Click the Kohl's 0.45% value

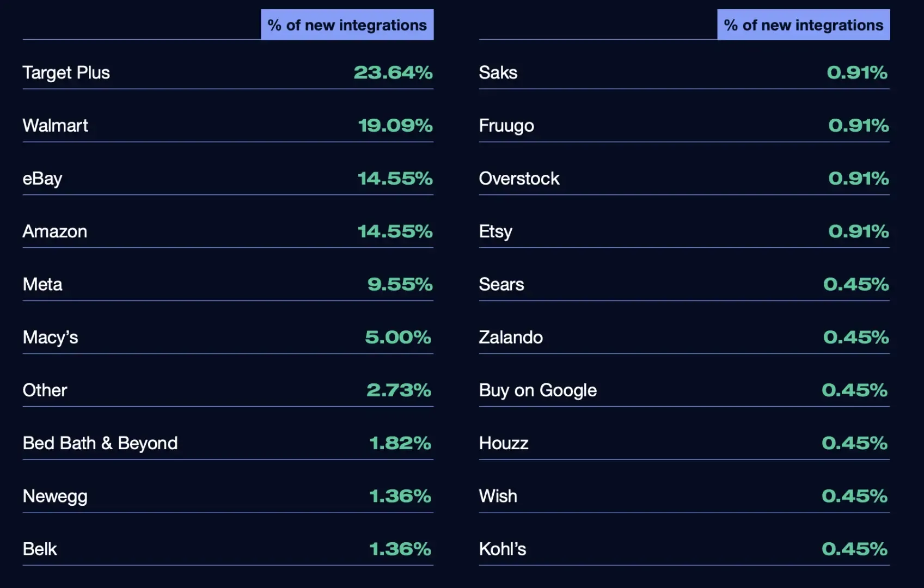click(x=855, y=549)
